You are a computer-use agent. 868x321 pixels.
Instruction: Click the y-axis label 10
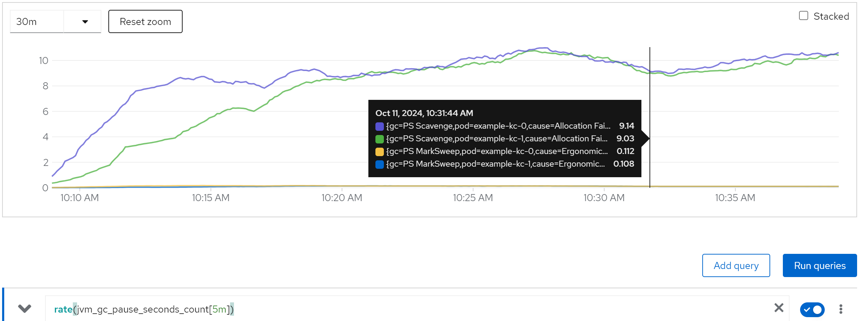(44, 60)
